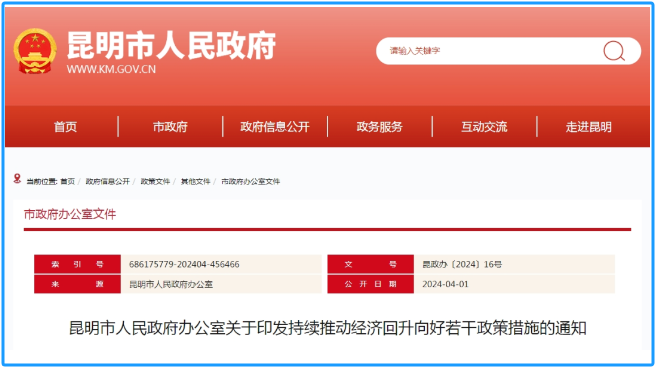Select the source value 昆明市人民政府办公室
The height and width of the screenshot is (368, 656).
[171, 284]
